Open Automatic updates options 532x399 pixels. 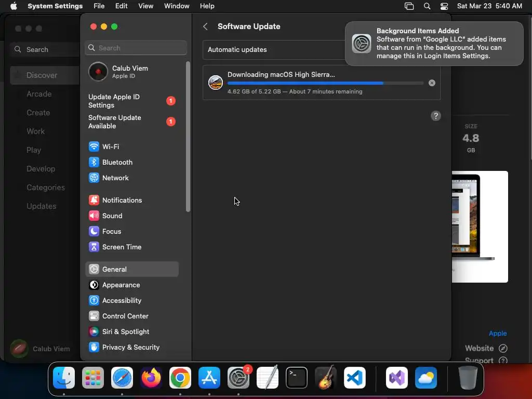pos(274,50)
